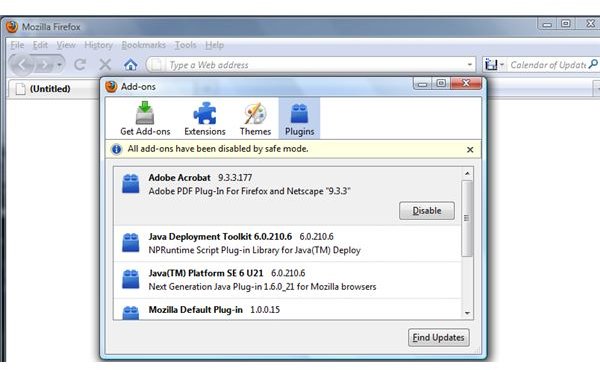Select the Mozilla Default Plug-in row
Screen dimensions: 600x370
click(x=287, y=309)
